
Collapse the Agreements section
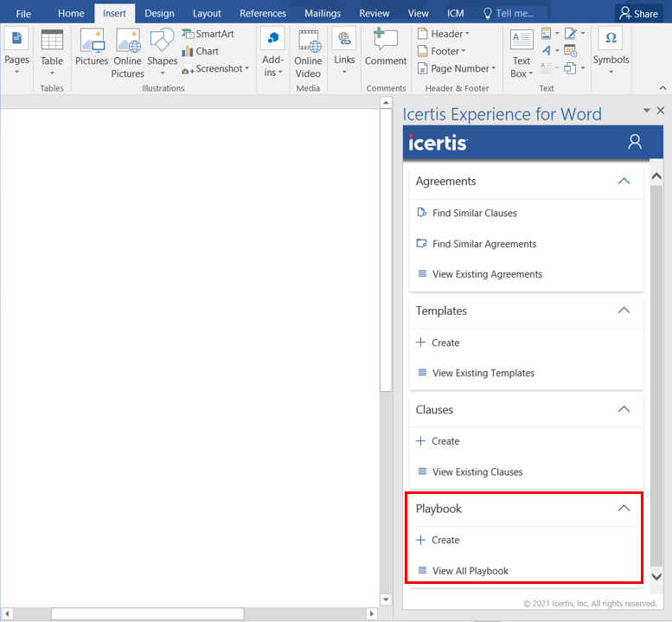(x=624, y=182)
